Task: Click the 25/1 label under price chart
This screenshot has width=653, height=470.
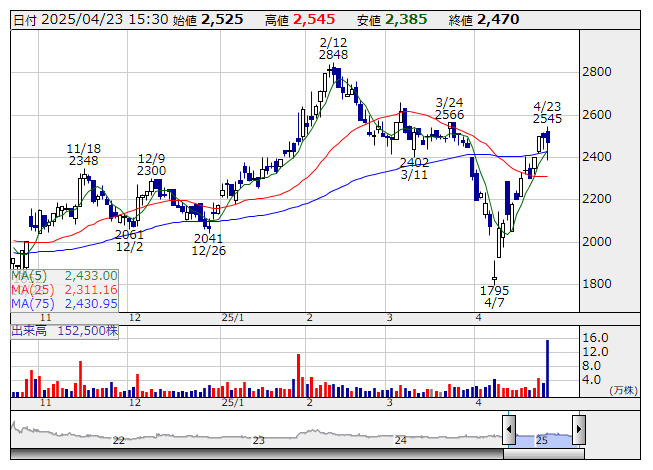Action: point(233,318)
